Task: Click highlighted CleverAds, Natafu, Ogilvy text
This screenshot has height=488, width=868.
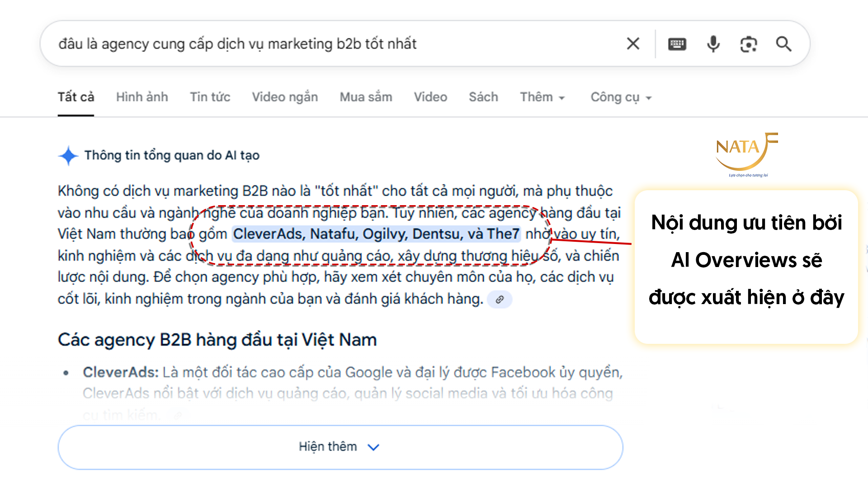Action: click(376, 234)
